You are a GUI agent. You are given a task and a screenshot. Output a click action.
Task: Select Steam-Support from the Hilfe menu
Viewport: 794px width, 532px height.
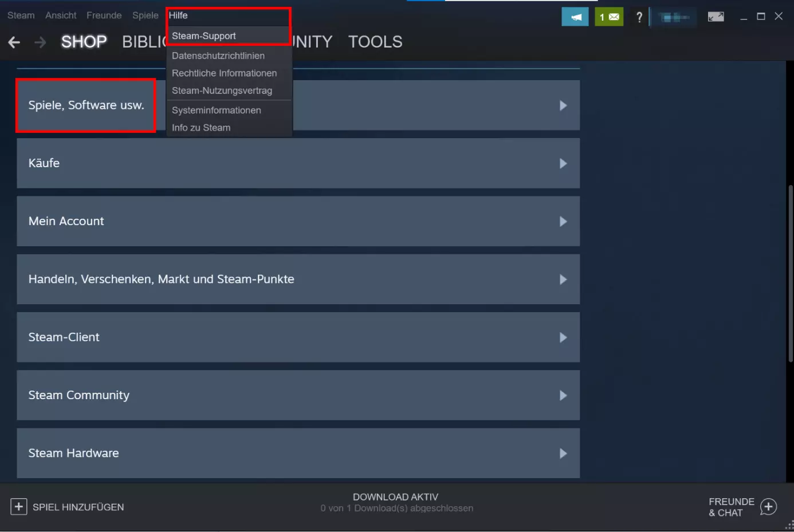204,36
